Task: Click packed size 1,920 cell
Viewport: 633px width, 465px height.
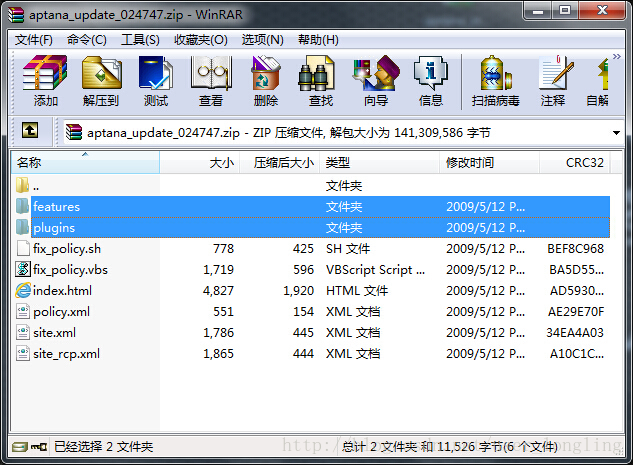Action: 298,291
